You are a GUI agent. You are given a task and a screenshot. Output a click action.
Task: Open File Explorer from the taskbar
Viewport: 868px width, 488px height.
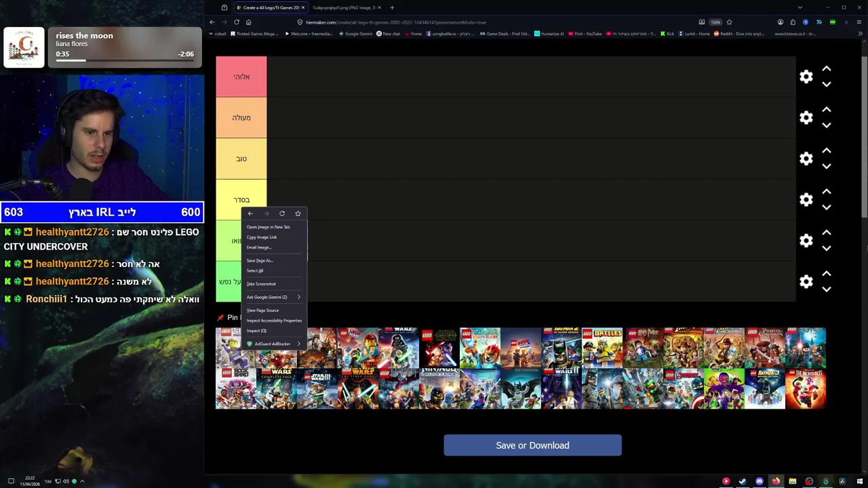[x=792, y=481]
